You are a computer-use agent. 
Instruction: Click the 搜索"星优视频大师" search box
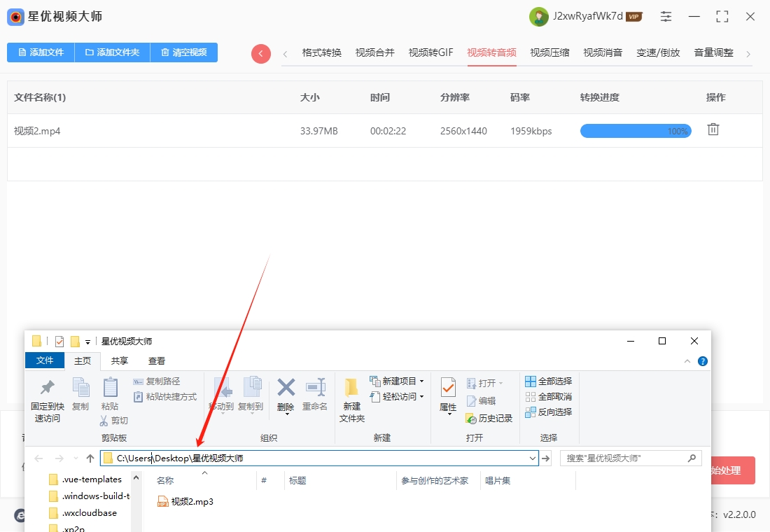click(x=631, y=458)
